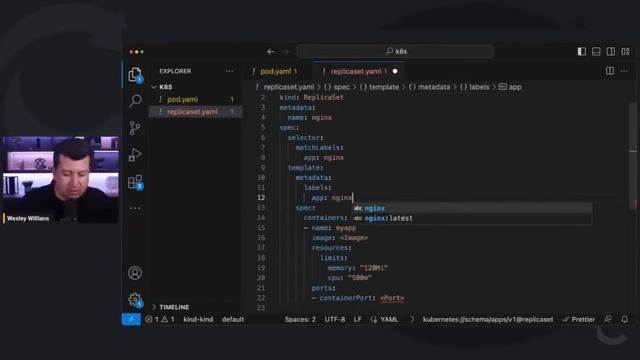Show additional views ellipsis in activity bar
This screenshot has width=640, height=360.
pos(135,208)
